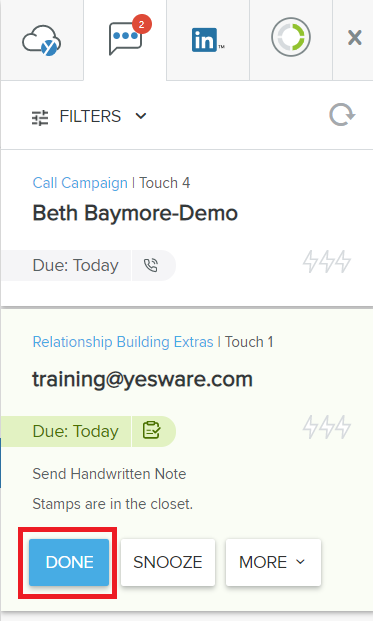Screen dimensions: 373x621
Task: Open the green circular progress tab
Action: coord(291,37)
